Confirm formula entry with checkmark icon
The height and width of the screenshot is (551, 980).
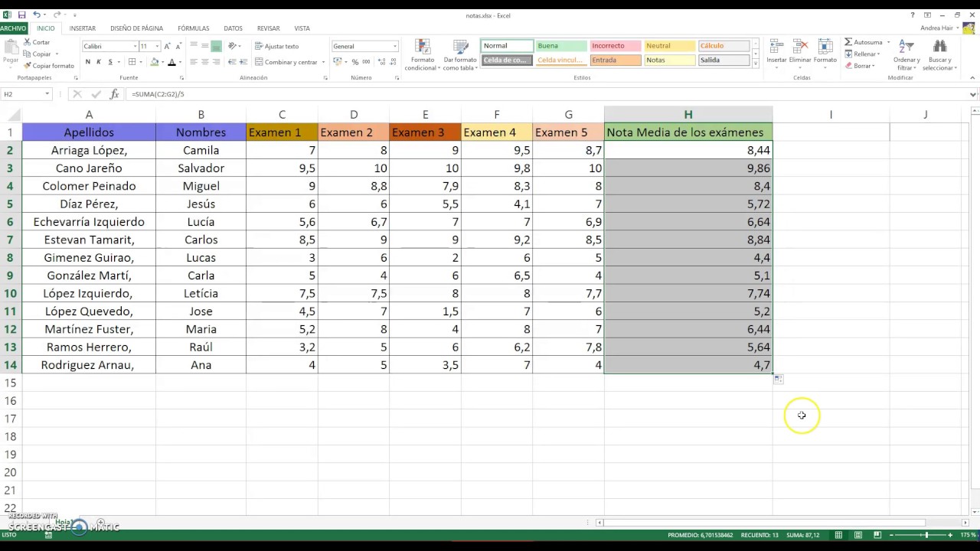96,94
